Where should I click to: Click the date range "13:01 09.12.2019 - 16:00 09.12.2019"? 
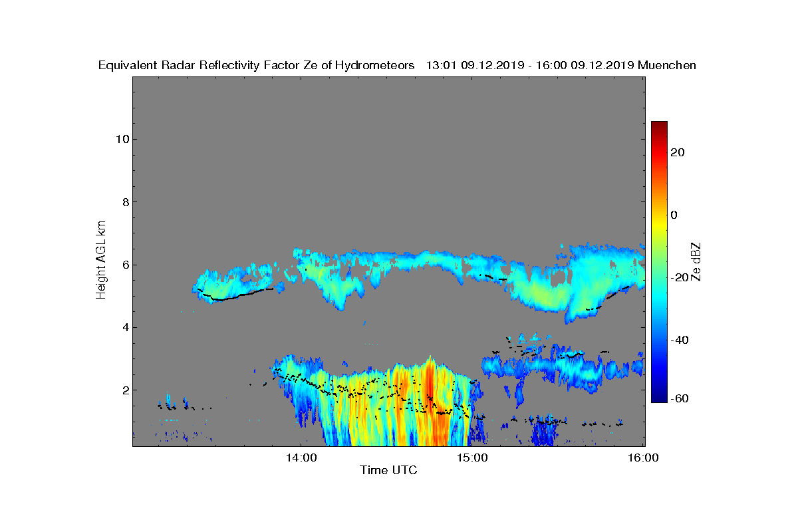[x=530, y=65]
